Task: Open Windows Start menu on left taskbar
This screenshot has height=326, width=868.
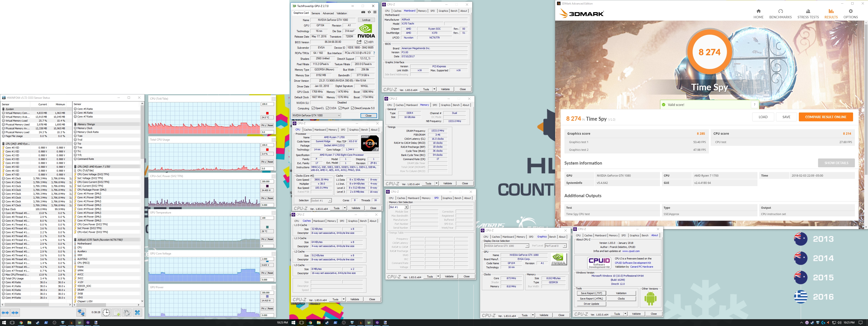Action: [4, 323]
